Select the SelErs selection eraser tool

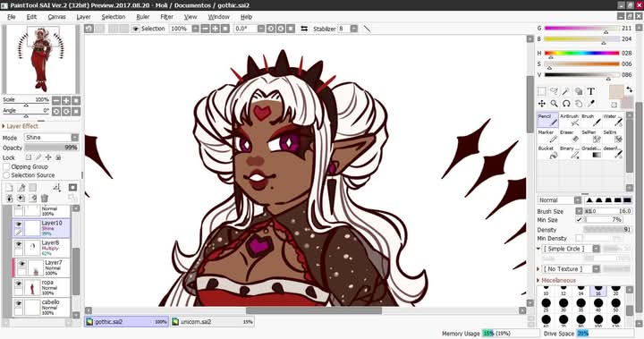coord(613,136)
